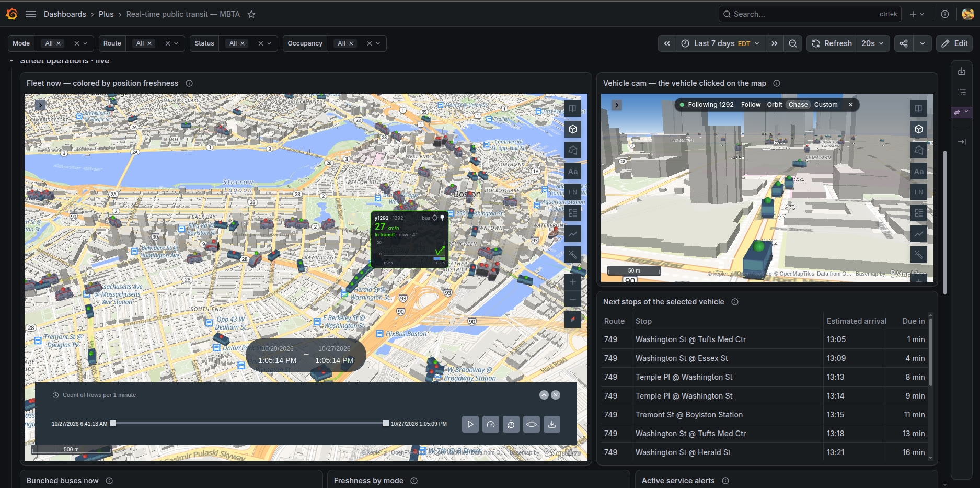Image resolution: width=980 pixels, height=488 pixels.
Task: Play the time animation
Action: point(470,424)
